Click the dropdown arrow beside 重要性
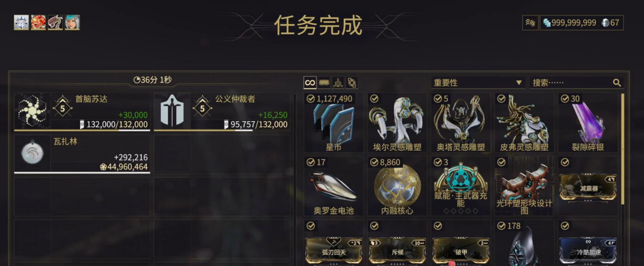 [519, 83]
